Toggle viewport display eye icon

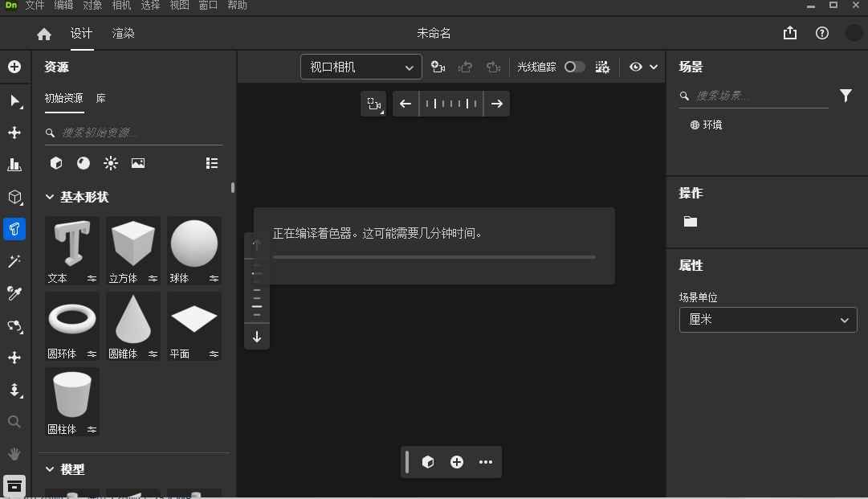pyautogui.click(x=635, y=67)
